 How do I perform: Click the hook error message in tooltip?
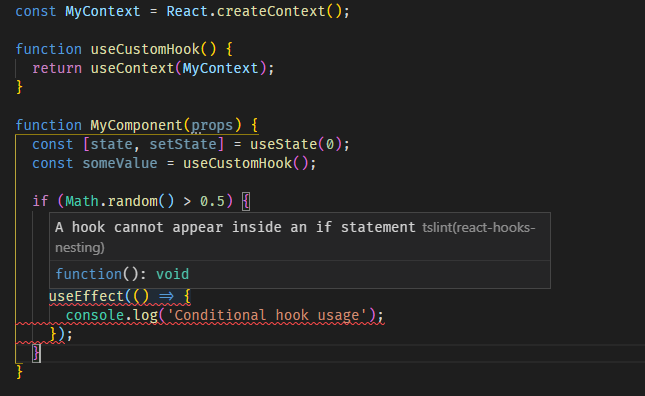click(x=235, y=227)
